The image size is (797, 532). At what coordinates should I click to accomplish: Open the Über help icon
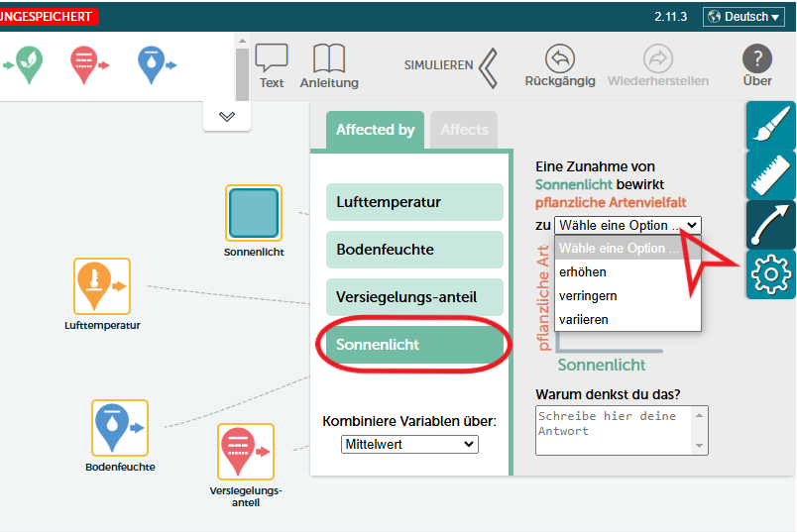(757, 59)
